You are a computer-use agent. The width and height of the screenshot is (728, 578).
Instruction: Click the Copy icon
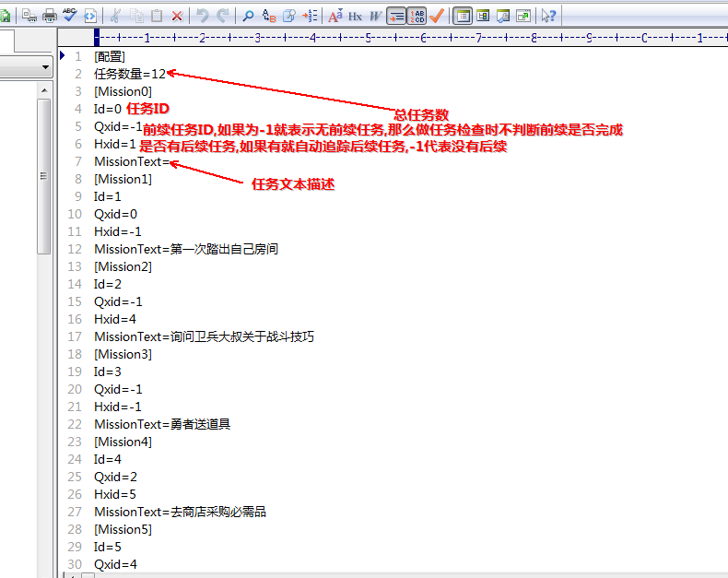(x=136, y=17)
